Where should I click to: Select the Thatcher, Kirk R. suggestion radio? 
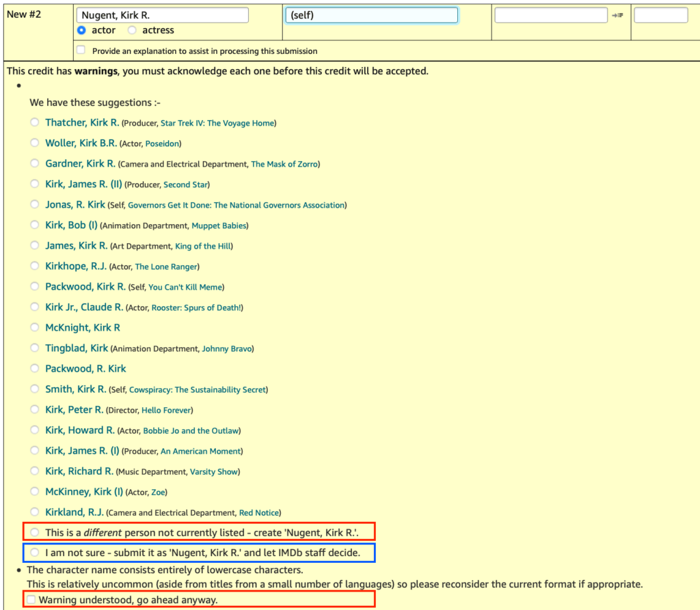coord(34,122)
